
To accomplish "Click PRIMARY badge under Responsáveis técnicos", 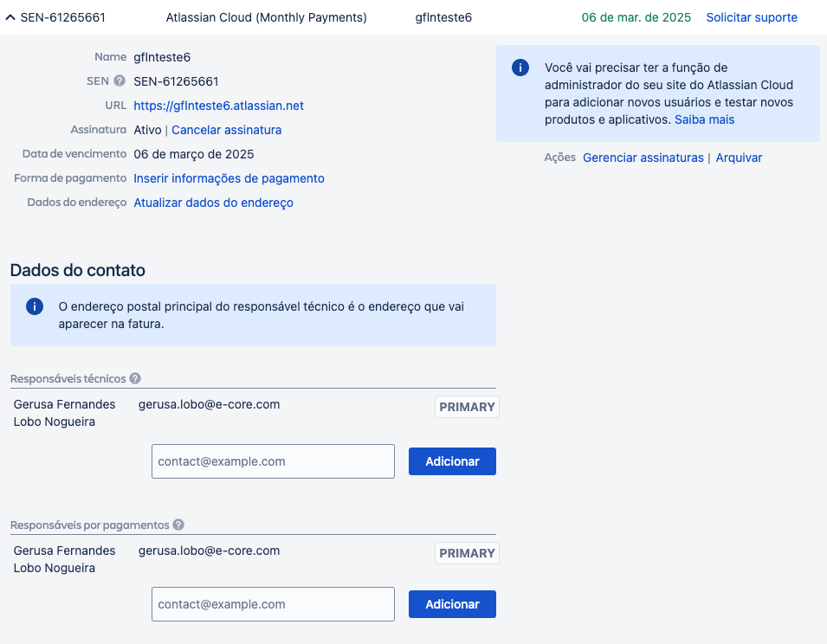I will coord(467,407).
